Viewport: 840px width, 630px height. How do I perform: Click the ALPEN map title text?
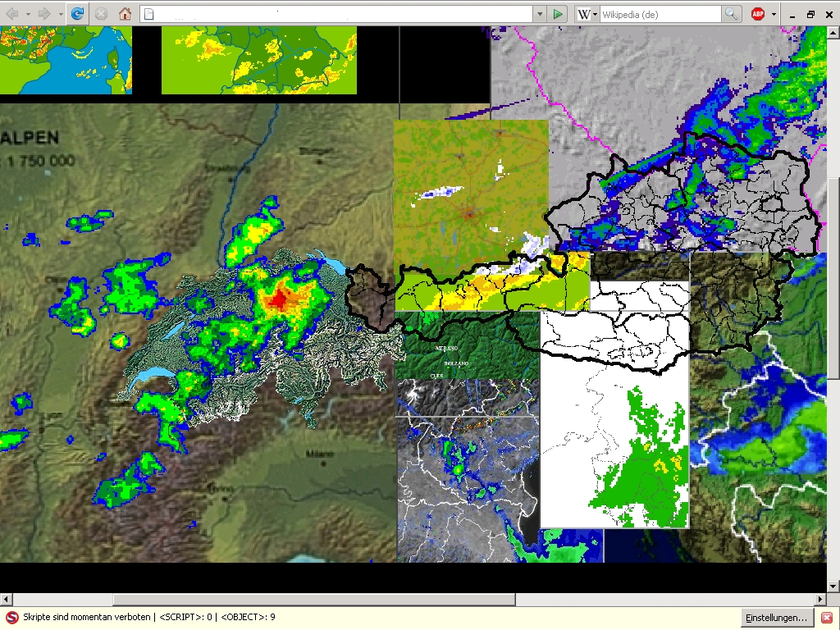30,138
